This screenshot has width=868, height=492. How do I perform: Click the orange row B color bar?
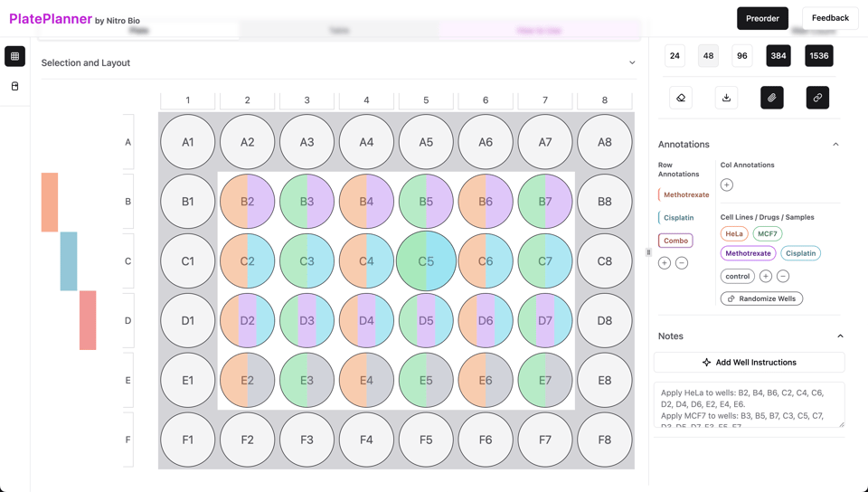coord(50,202)
